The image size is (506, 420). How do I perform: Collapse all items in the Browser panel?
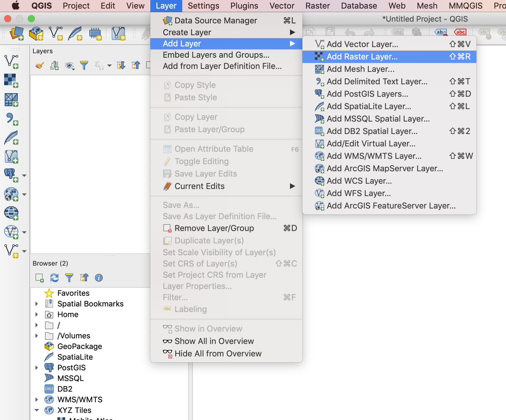point(84,278)
